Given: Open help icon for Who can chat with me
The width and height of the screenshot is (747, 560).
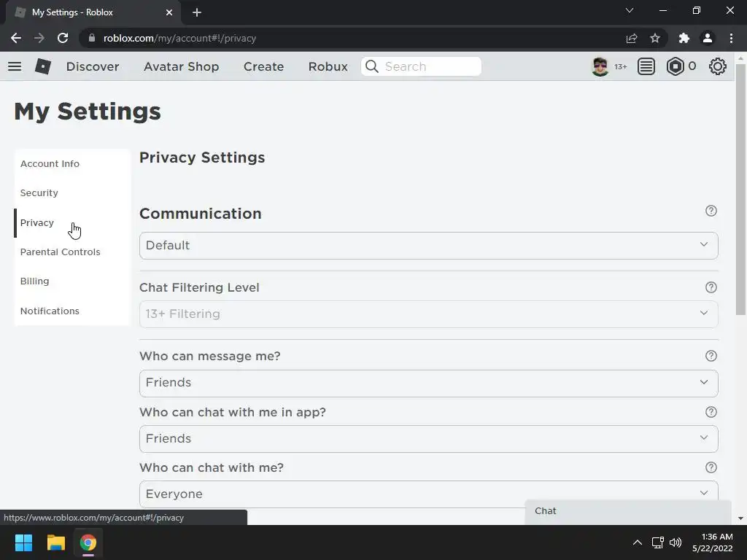Looking at the screenshot, I should [x=711, y=467].
